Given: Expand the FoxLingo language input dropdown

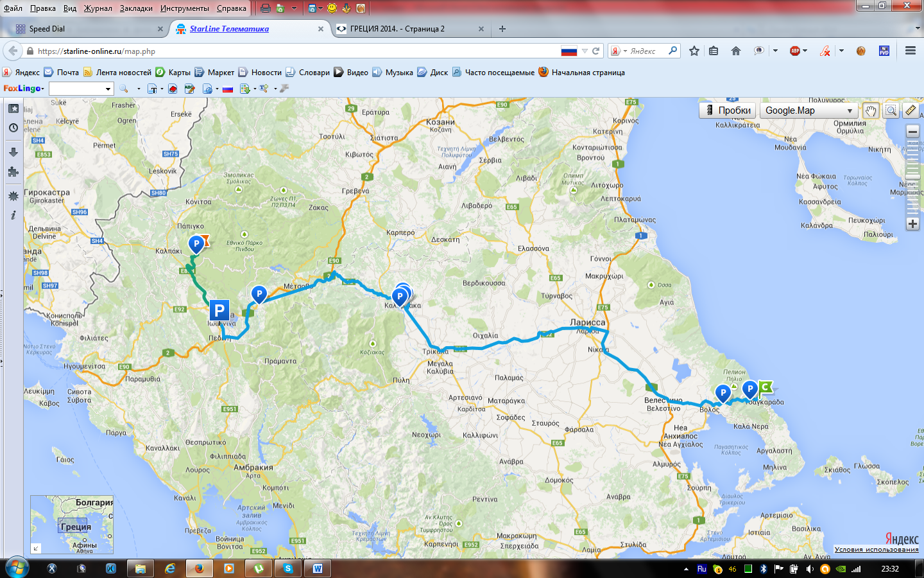Looking at the screenshot, I should [108, 89].
